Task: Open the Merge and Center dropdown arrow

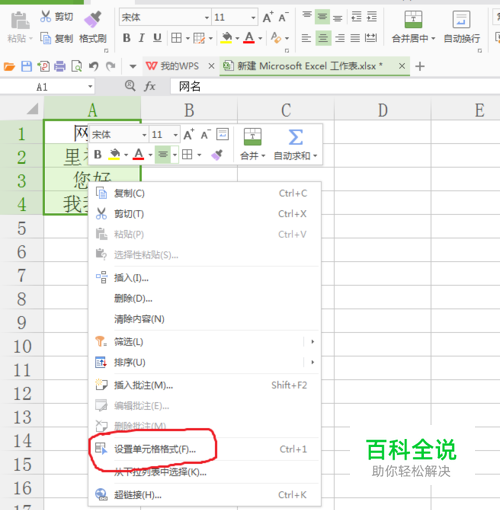Action: point(433,38)
